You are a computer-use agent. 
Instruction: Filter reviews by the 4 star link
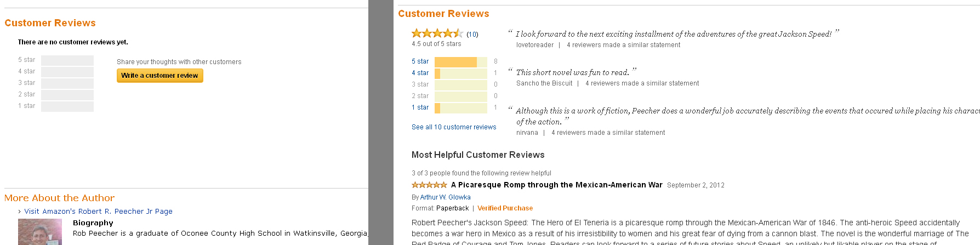(420, 73)
